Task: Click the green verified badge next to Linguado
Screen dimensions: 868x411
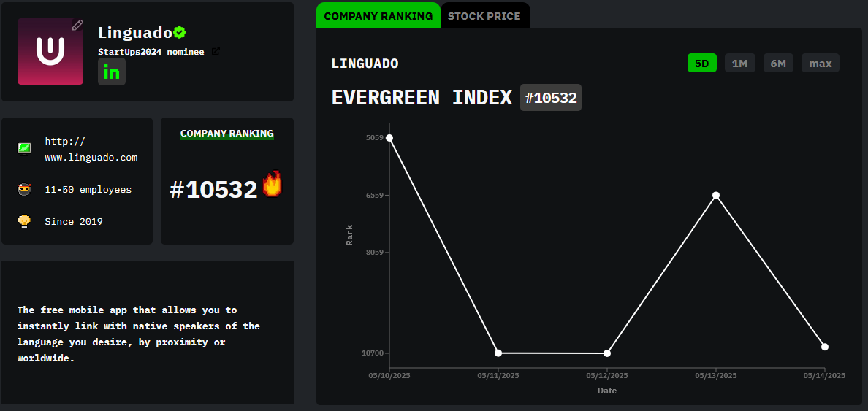Action: 179,33
